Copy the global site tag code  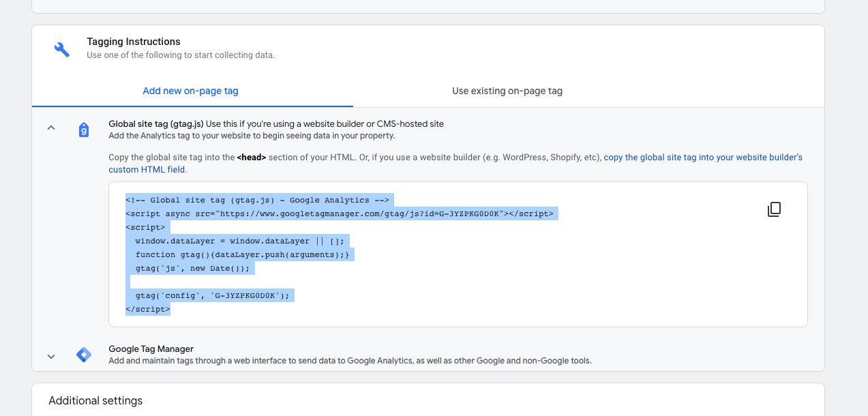774,209
